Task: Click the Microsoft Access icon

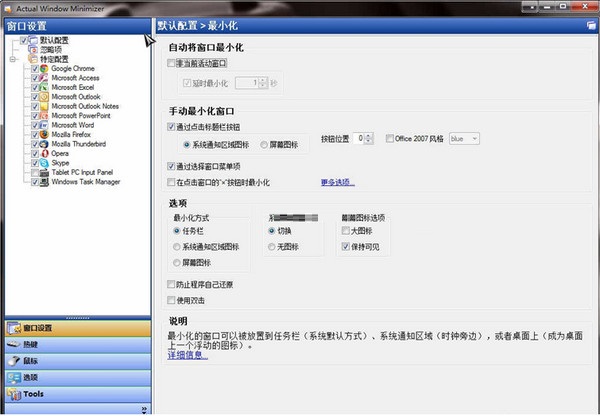Action: click(44, 78)
